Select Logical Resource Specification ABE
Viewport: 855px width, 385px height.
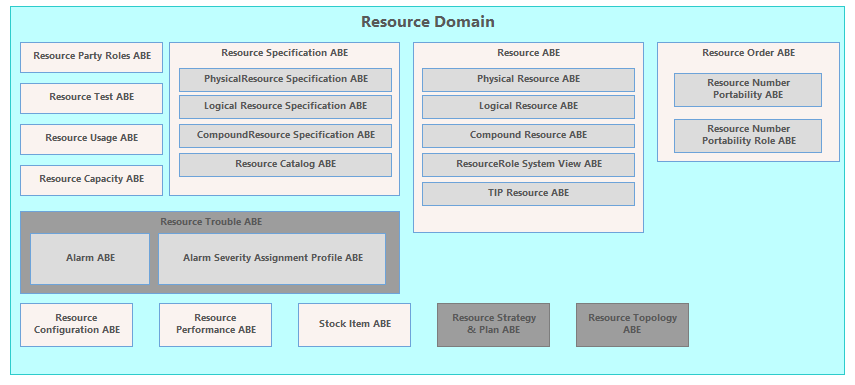285,107
